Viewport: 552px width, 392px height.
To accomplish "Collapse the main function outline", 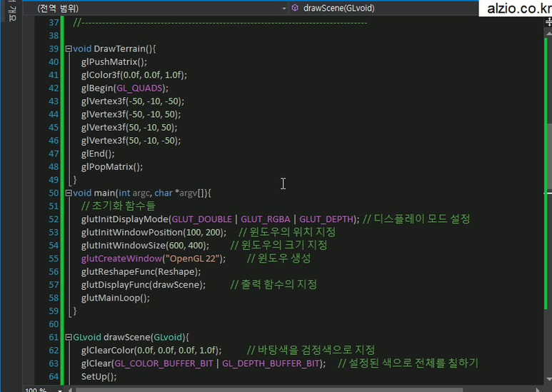I will pyautogui.click(x=69, y=193).
